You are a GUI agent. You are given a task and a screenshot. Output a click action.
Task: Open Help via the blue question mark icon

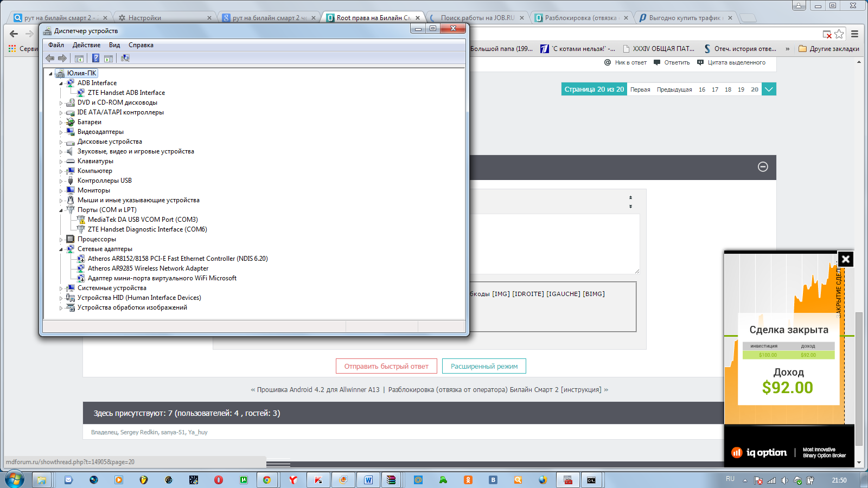pyautogui.click(x=95, y=58)
